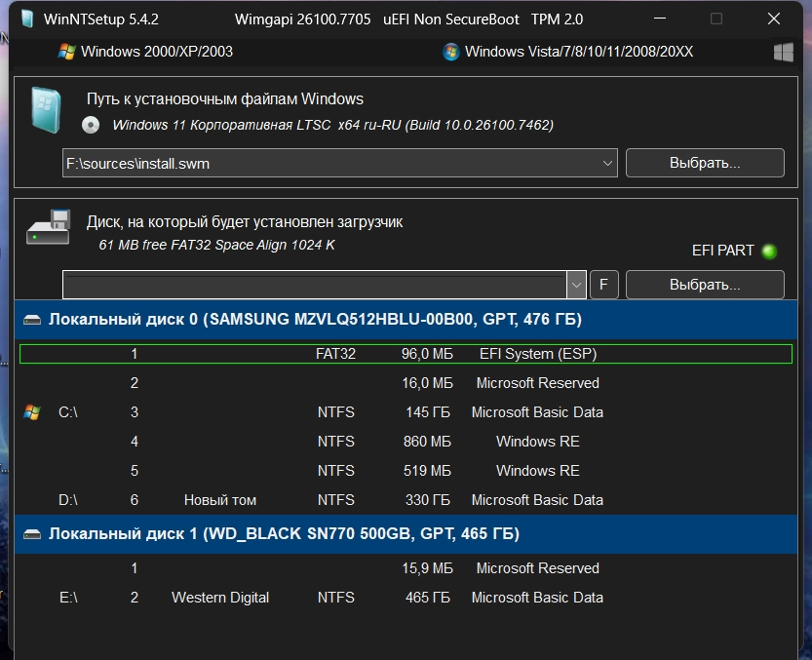Image resolution: width=812 pixels, height=660 pixels.
Task: Expand the boot drive selection dropdown arrow
Action: [x=576, y=285]
